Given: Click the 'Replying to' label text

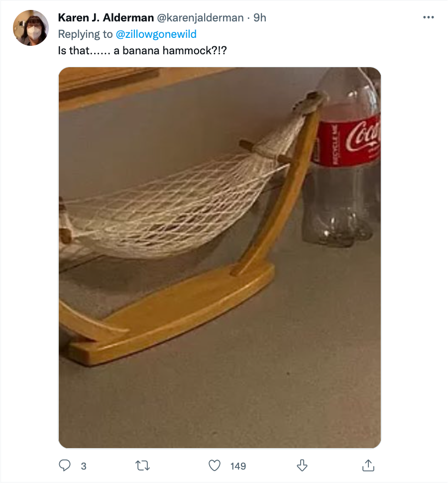Looking at the screenshot, I should click(85, 34).
